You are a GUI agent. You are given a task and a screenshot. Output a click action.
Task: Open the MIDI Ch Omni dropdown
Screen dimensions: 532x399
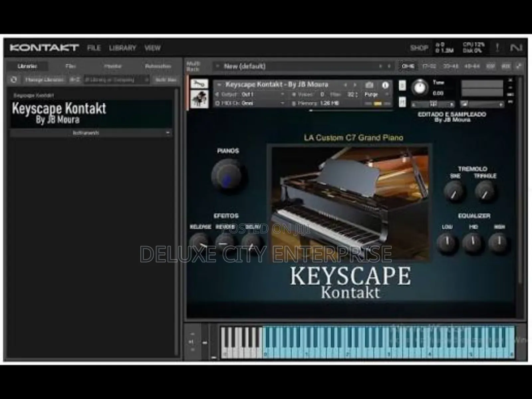[x=251, y=103]
